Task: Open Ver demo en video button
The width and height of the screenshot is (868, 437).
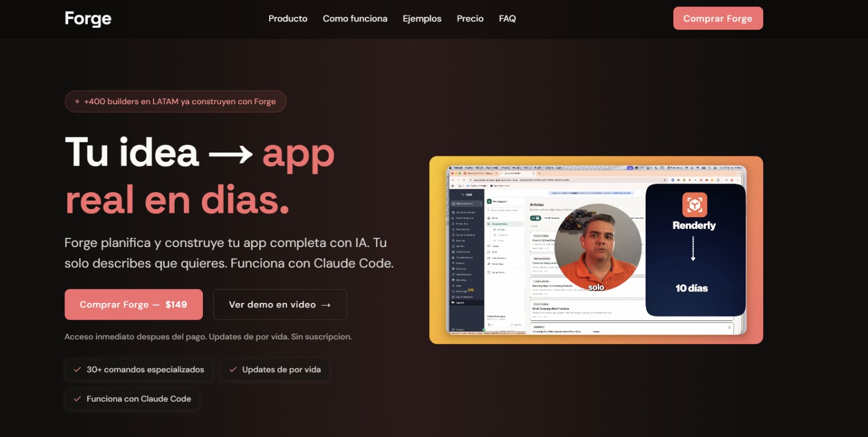Action: coord(280,305)
